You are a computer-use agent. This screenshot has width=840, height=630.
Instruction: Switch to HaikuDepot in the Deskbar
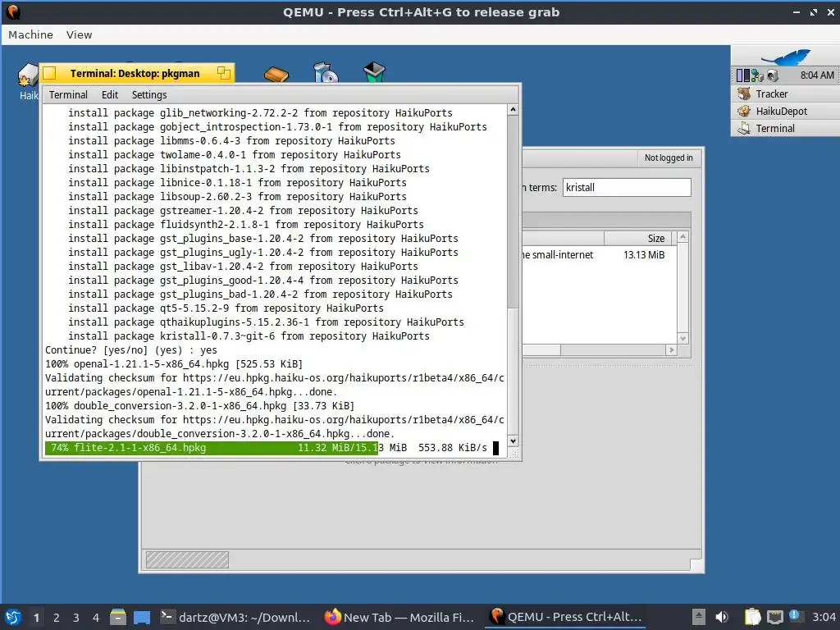point(785,111)
